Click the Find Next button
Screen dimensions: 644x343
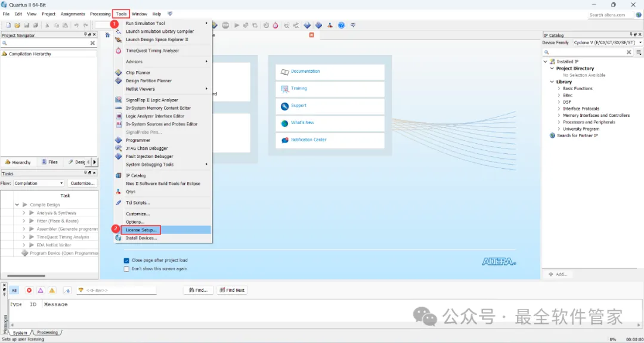(231, 290)
